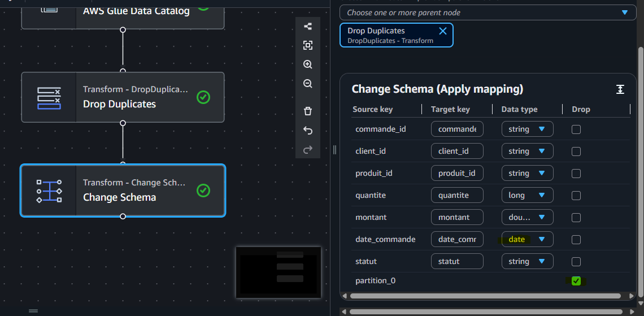Screen dimensions: 644x316
Task: Undo the last canvas action
Action: (x=308, y=130)
